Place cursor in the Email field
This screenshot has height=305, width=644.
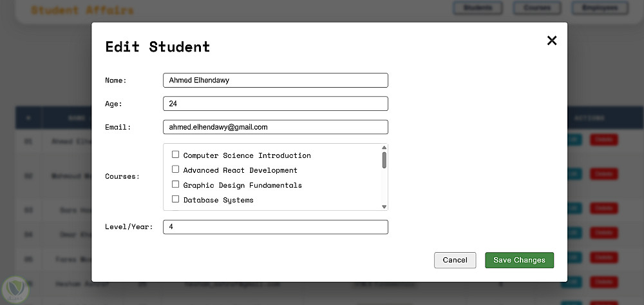(275, 127)
